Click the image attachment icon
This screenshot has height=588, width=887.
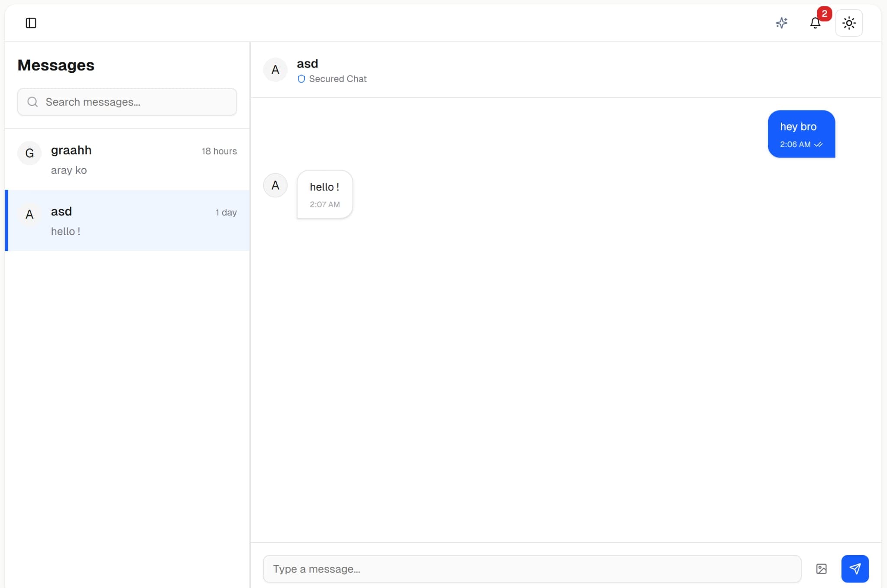coord(822,569)
